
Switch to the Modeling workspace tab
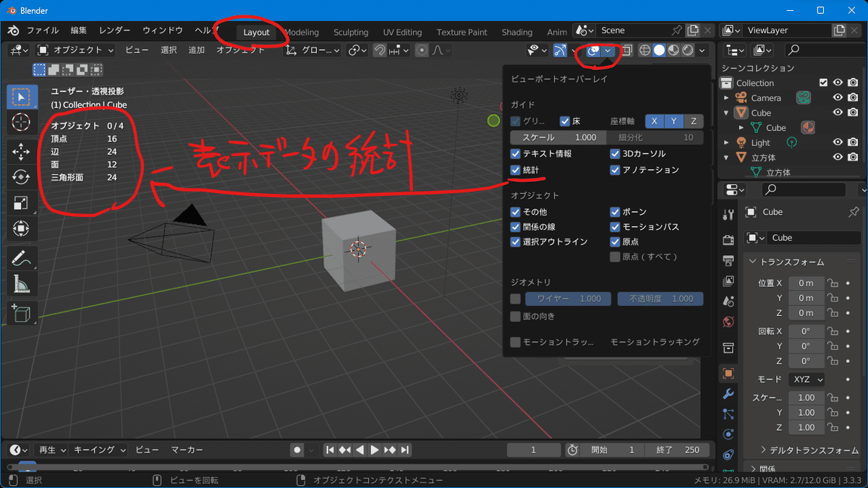click(x=302, y=32)
